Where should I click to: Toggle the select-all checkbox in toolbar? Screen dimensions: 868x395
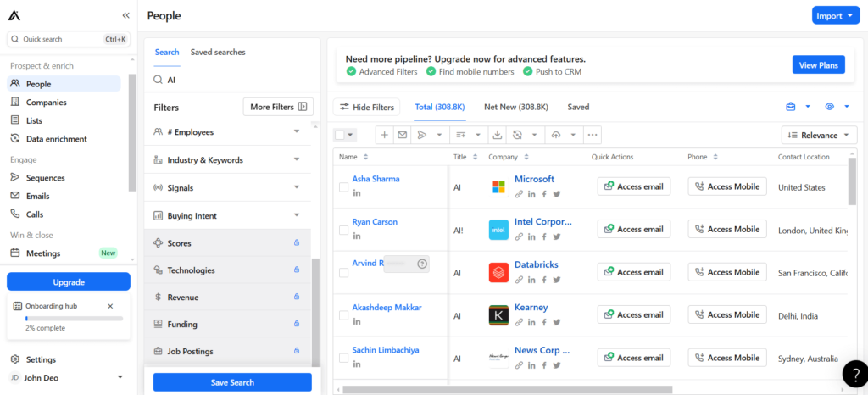click(340, 135)
